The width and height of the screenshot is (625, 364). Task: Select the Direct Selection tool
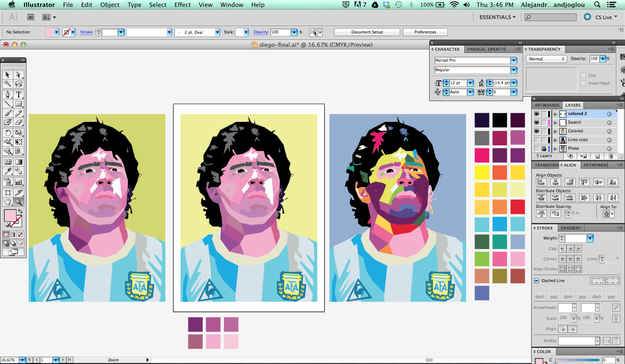click(x=18, y=74)
